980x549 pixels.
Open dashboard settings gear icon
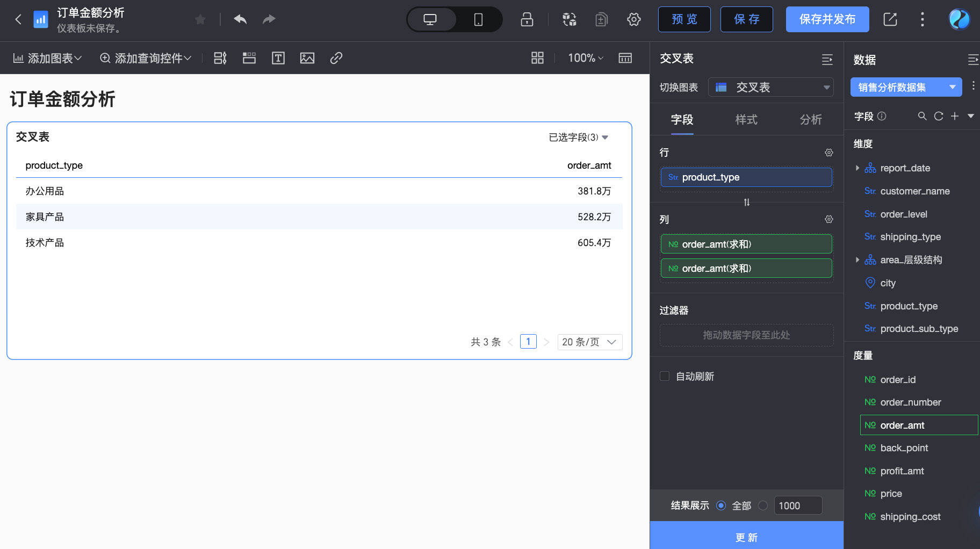(x=633, y=20)
